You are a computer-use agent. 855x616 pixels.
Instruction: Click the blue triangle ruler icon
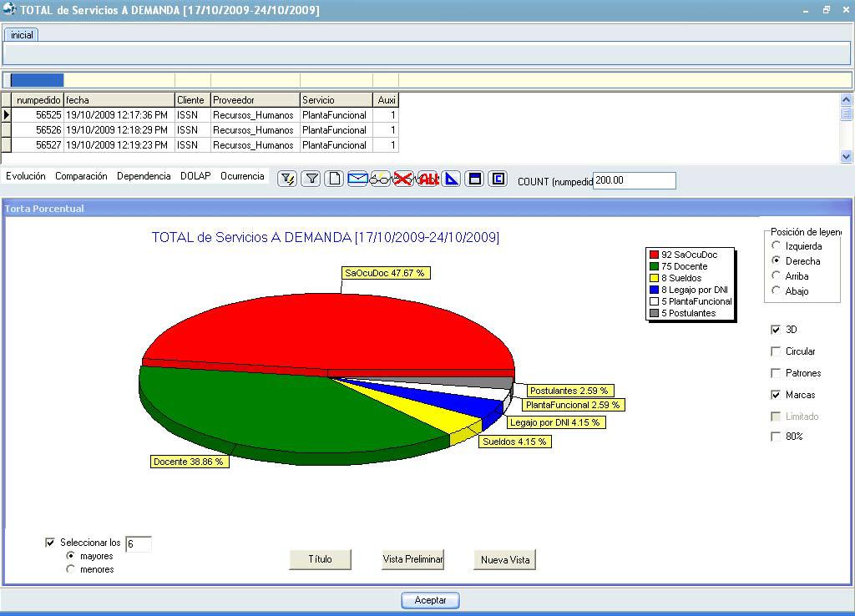[452, 179]
